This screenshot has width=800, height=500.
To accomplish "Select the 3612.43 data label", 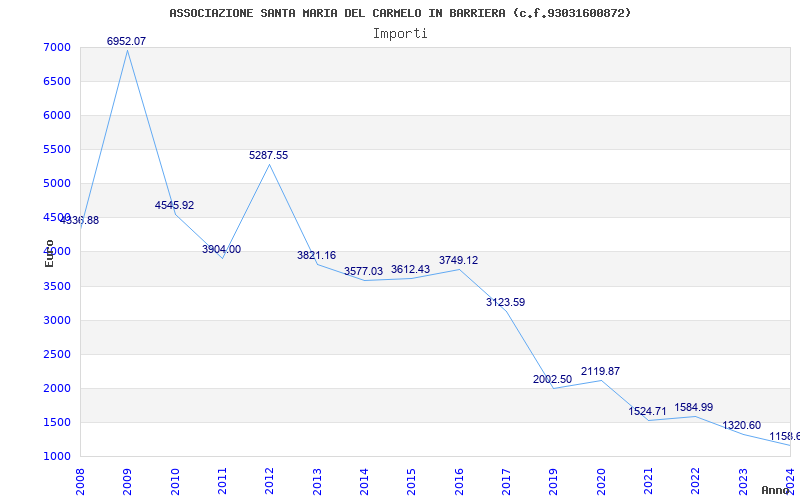I will [411, 269].
